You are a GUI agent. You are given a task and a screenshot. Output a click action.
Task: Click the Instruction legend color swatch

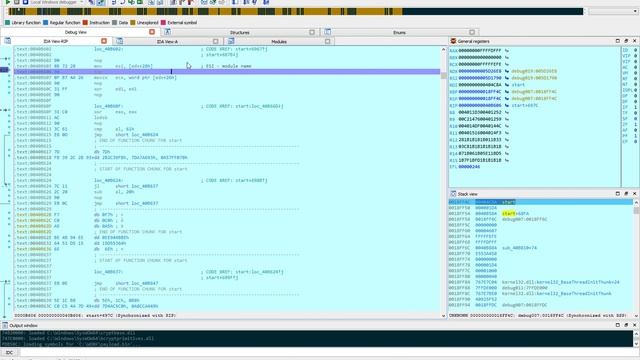(85, 23)
